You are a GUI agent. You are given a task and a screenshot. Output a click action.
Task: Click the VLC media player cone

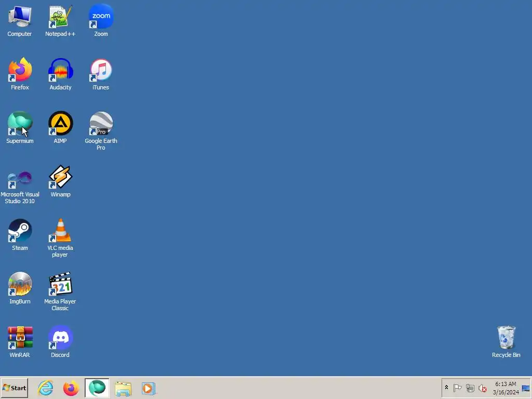pos(60,231)
